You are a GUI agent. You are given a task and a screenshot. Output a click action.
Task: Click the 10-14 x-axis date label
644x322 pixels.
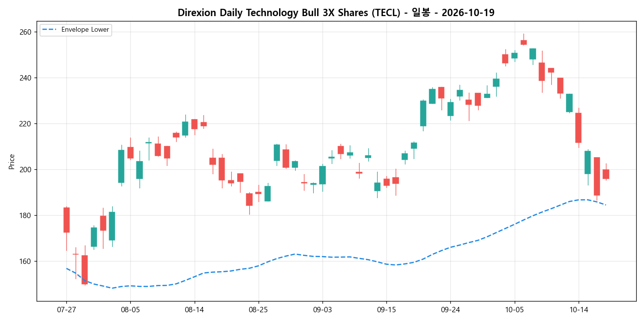pos(579,309)
